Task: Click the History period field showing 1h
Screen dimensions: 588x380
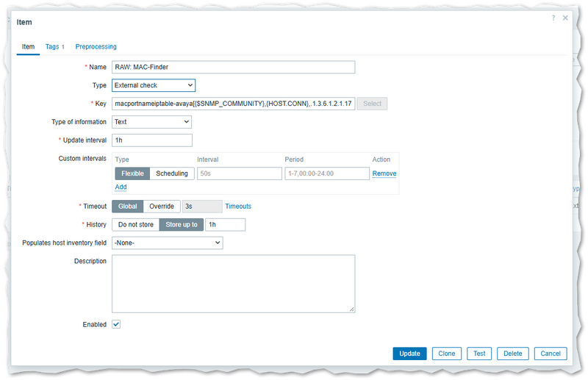Action: point(226,225)
